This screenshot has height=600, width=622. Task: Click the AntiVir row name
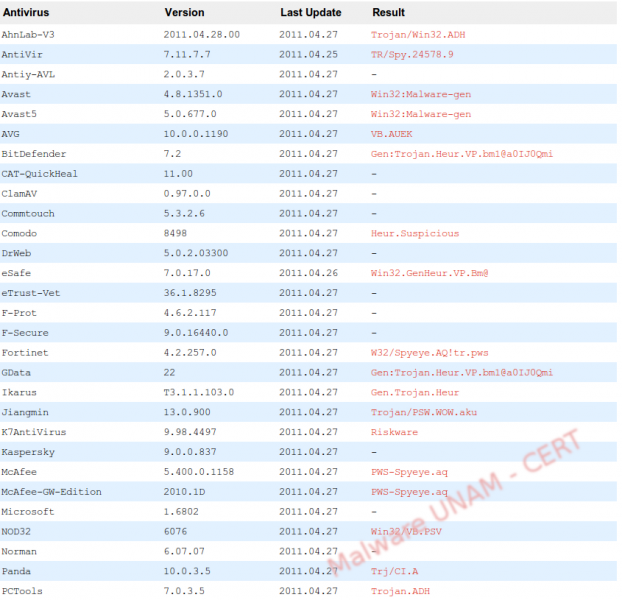[x=22, y=55]
